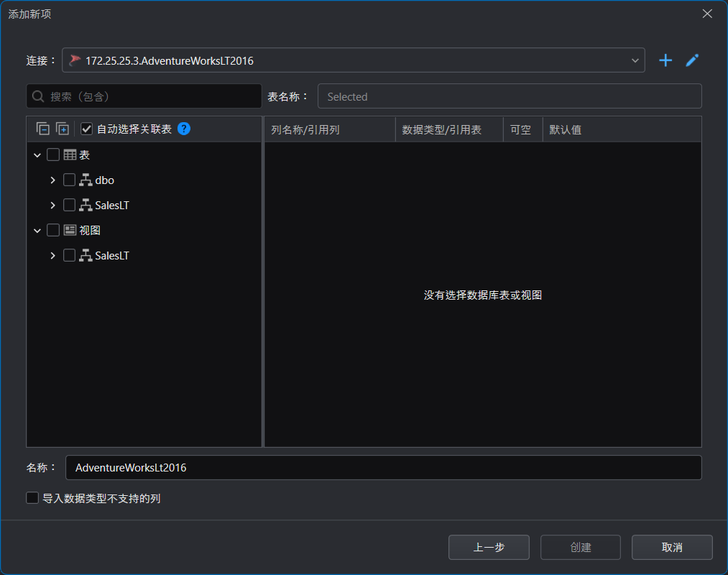
Task: Open help for auto-select related tables
Action: pos(184,129)
